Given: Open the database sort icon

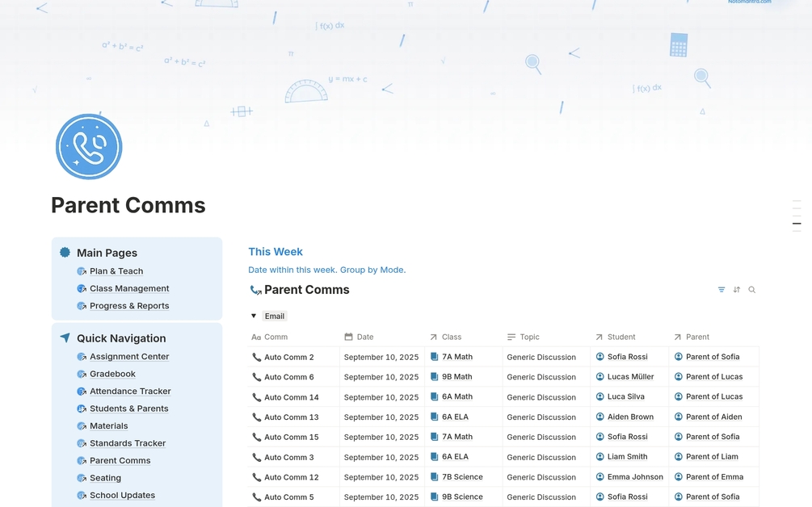Looking at the screenshot, I should point(736,290).
